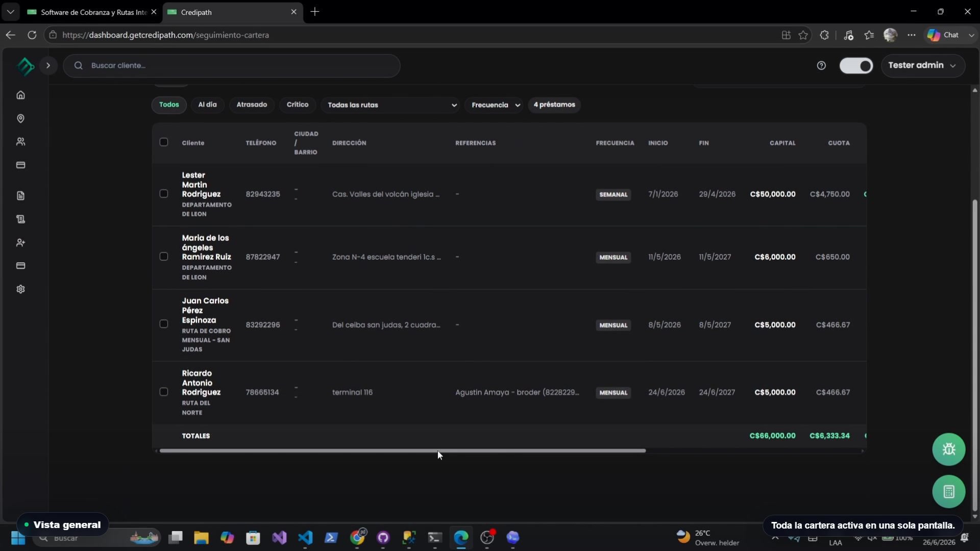Select the Crítico filter tab

pos(298,105)
